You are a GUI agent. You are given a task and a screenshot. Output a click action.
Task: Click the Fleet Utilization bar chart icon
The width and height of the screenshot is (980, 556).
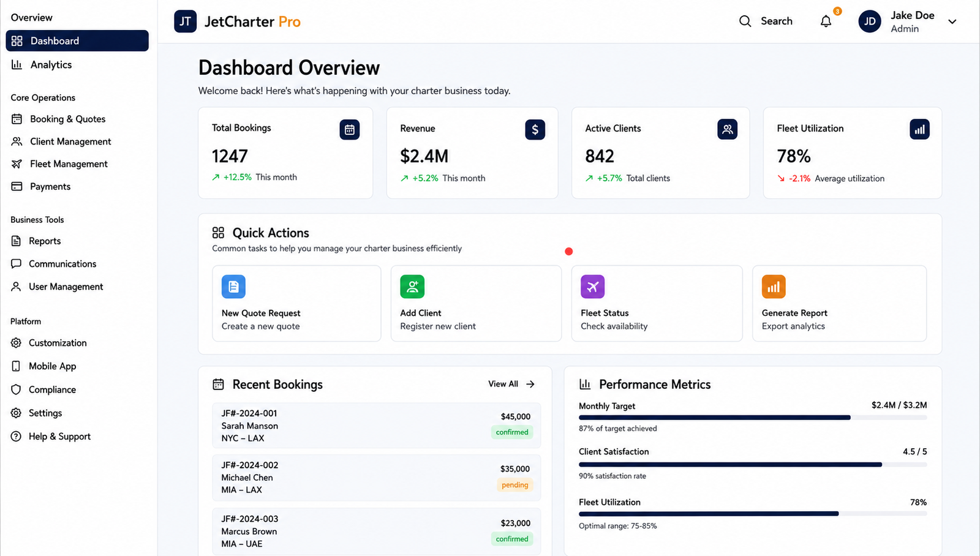click(919, 129)
